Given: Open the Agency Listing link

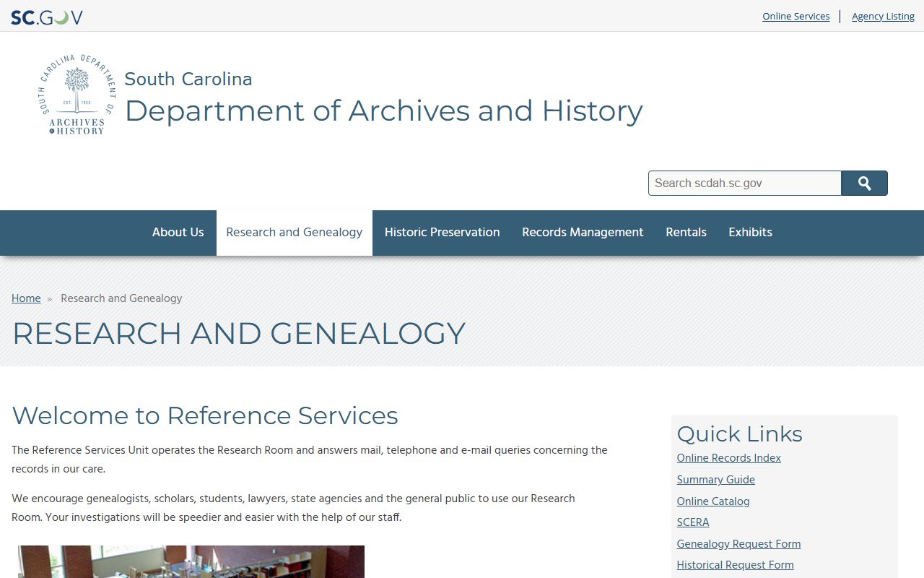Looking at the screenshot, I should tap(883, 16).
